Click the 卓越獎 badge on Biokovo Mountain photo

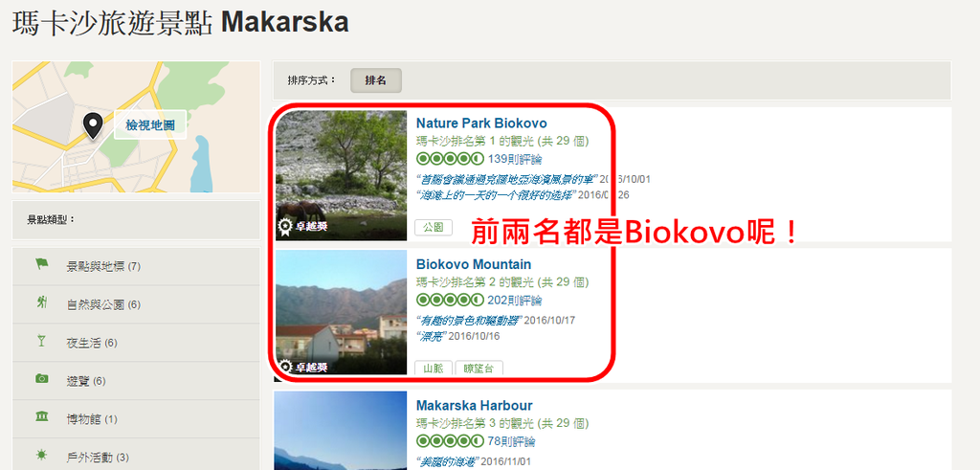click(302, 367)
